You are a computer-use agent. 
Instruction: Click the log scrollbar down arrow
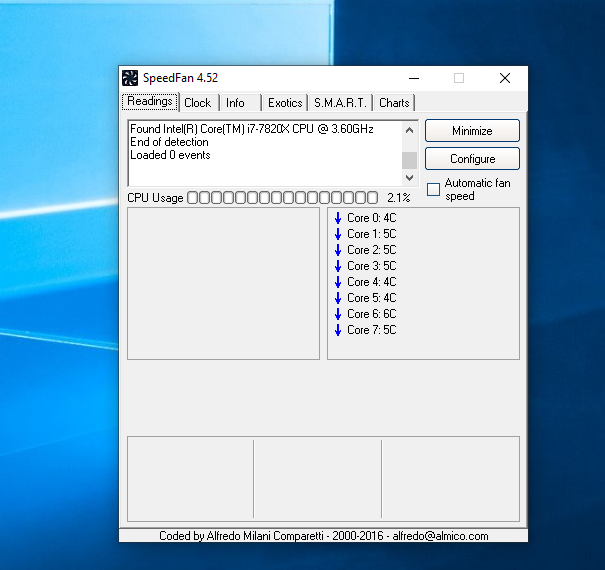[409, 178]
